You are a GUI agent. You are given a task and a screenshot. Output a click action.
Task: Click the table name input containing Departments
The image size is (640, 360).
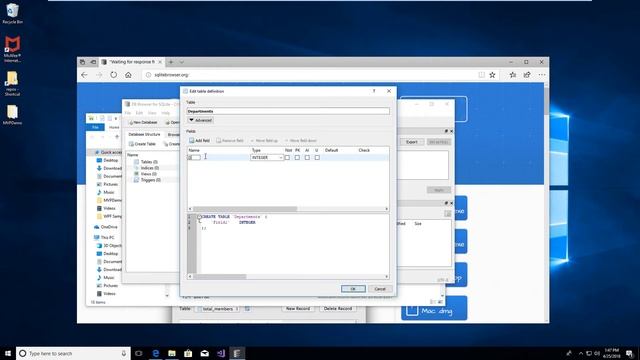[288, 111]
